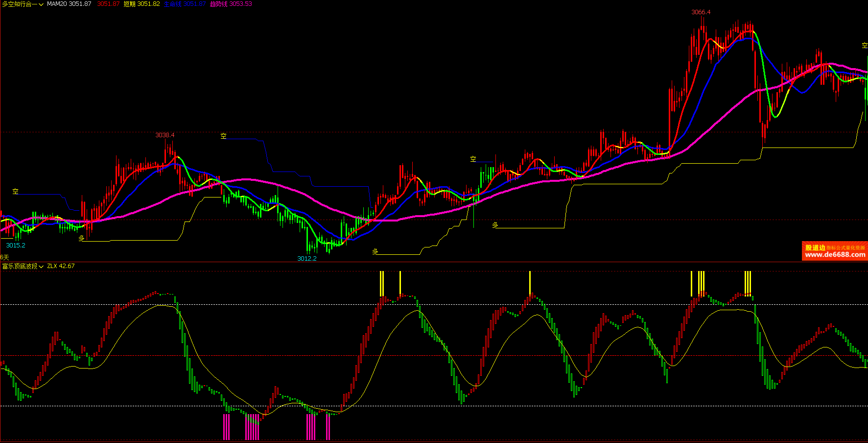Click the magenta 趋势线 3053.53 legend label
Viewport: 868px width, 443px height.
(231, 4)
